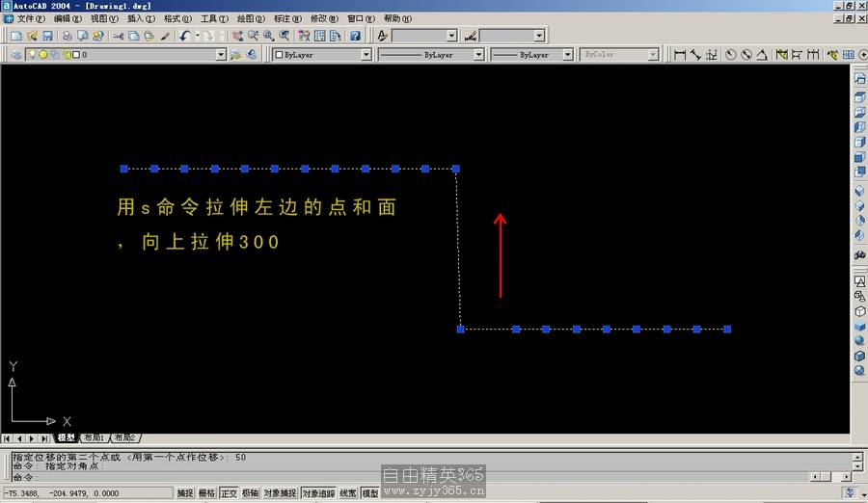Viewport: 868px width, 503px height.
Task: Click the Layer Properties Manager icon
Action: 16,55
